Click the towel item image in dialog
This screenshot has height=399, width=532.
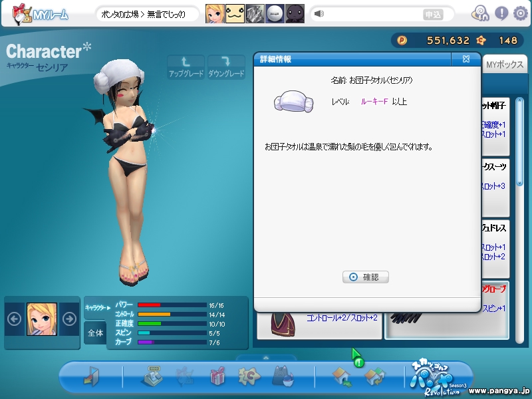[x=293, y=102]
